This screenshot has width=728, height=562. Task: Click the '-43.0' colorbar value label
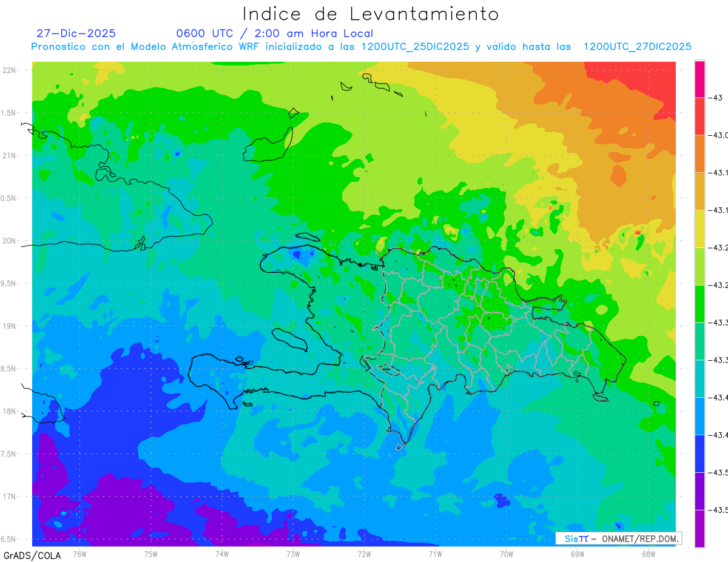click(x=719, y=135)
